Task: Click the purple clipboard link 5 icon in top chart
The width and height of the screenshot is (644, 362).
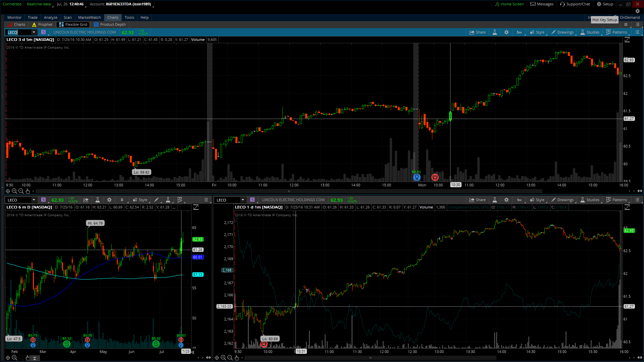Action: [43, 32]
